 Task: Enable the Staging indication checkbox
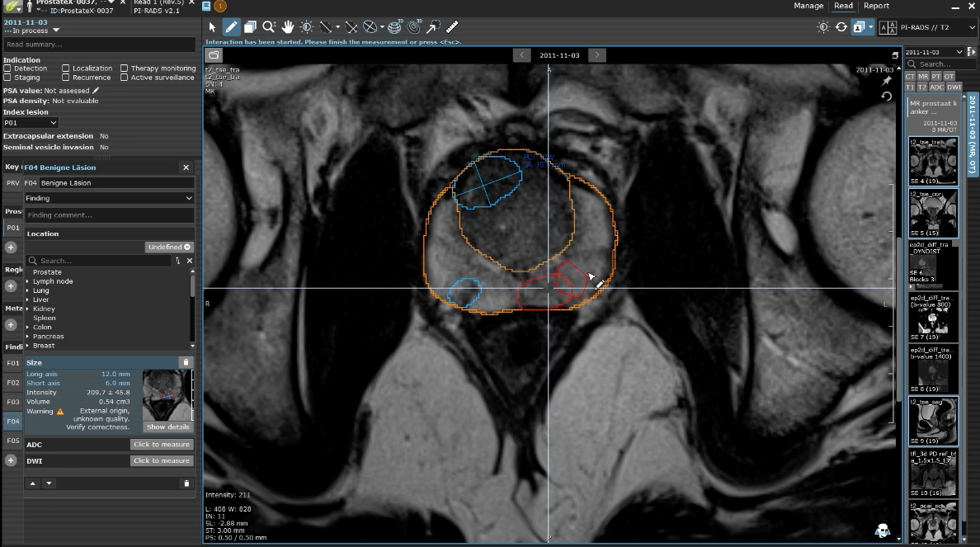[x=7, y=78]
